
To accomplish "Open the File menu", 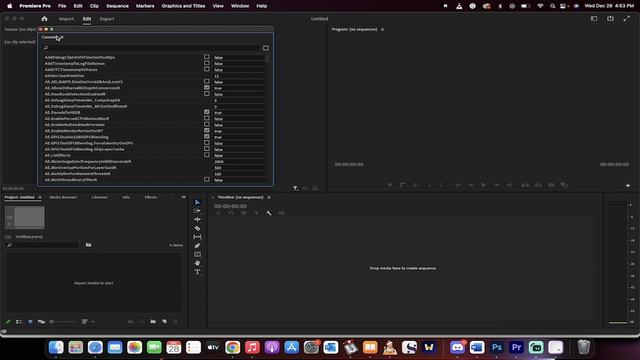I will pos(62,6).
